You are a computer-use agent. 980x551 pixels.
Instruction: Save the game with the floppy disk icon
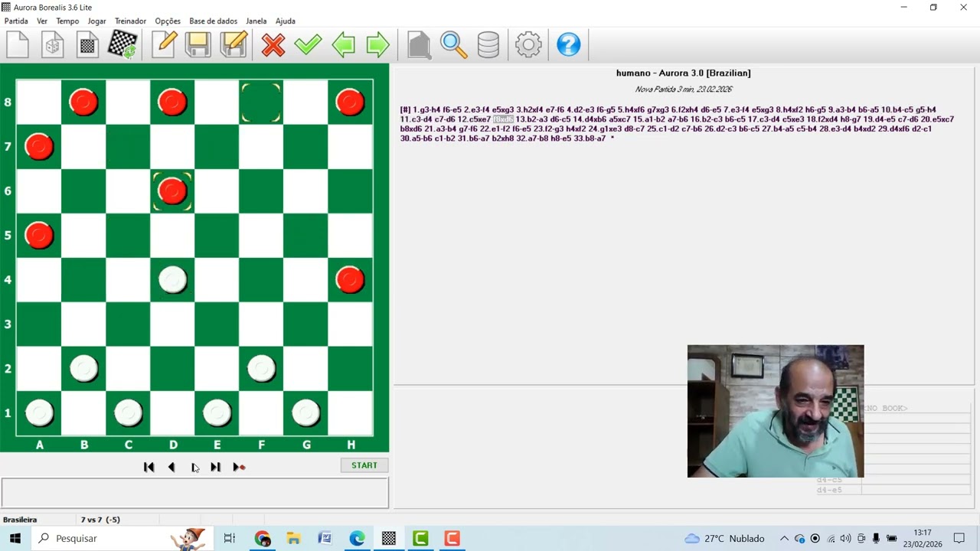tap(198, 44)
